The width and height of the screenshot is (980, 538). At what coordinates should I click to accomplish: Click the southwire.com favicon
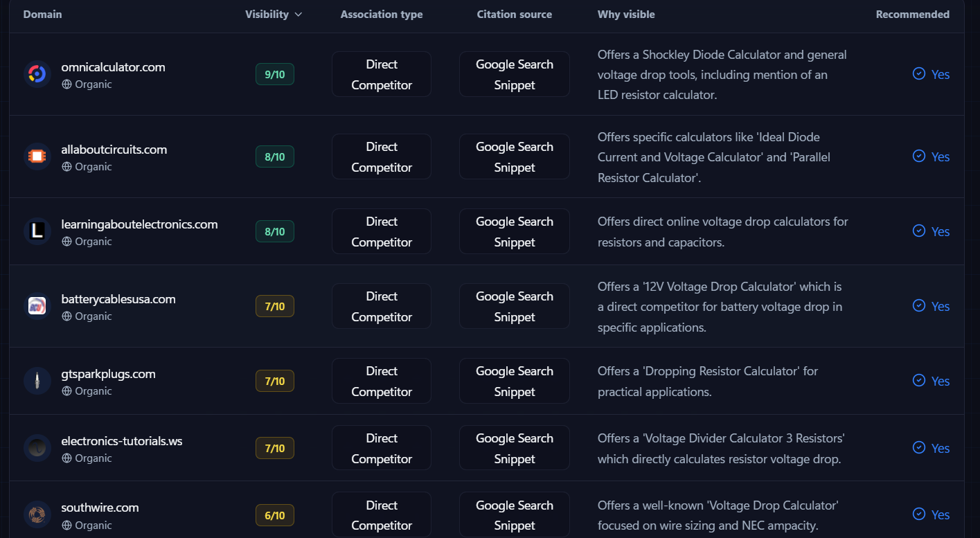[37, 514]
